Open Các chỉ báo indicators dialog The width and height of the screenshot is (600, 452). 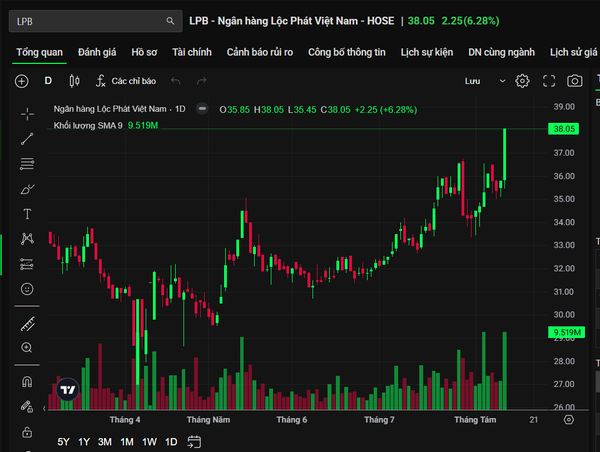pos(126,81)
